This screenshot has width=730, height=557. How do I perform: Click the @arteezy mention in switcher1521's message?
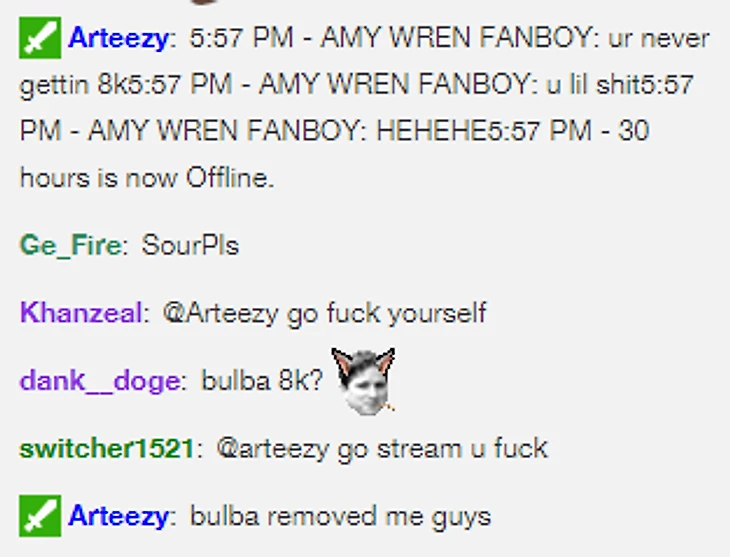[x=273, y=449]
